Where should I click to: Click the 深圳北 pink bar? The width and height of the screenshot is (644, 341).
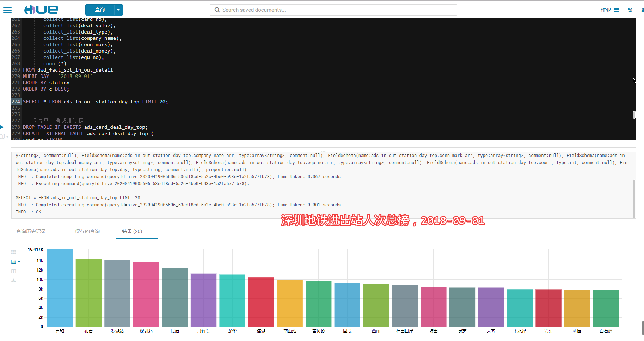(146, 294)
